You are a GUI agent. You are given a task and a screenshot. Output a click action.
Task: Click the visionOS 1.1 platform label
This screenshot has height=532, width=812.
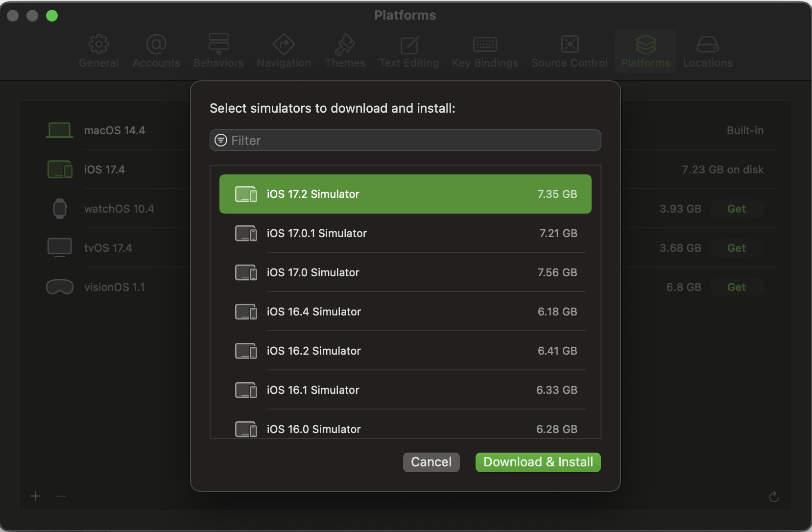point(115,287)
